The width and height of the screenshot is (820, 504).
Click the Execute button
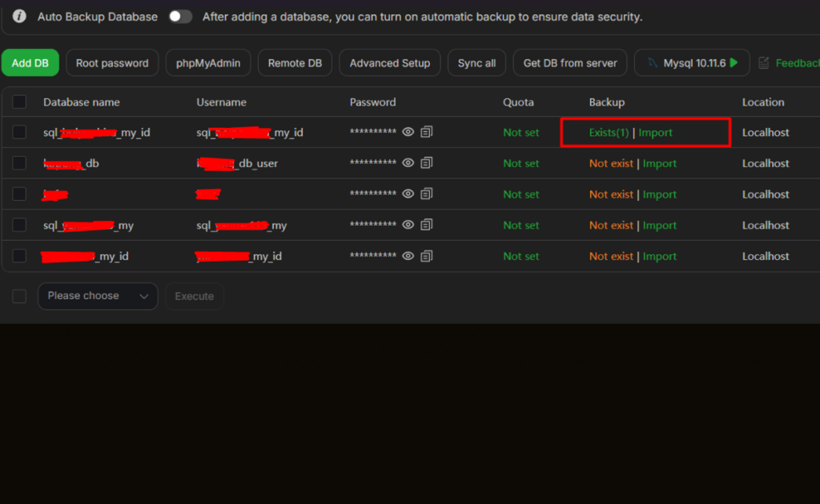coord(195,296)
